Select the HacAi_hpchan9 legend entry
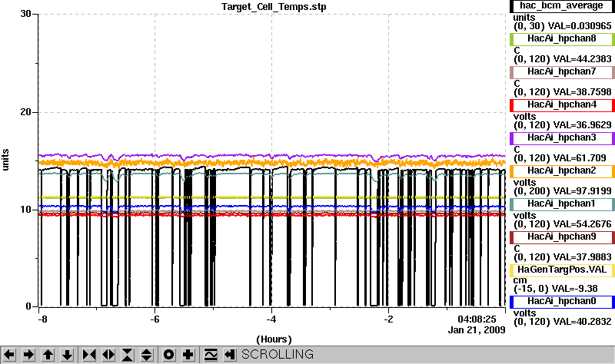The image size is (615, 364). [x=562, y=237]
